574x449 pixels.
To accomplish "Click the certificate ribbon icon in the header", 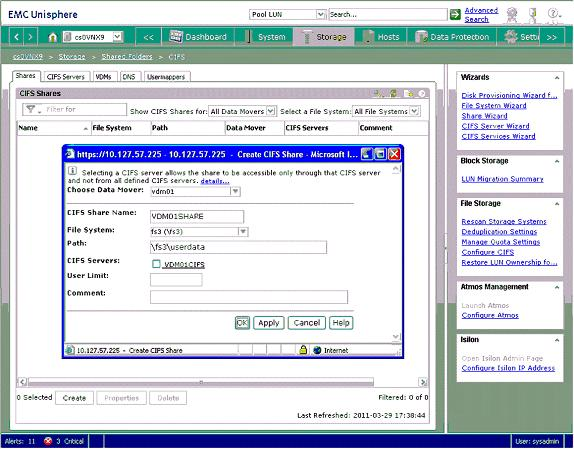I will tap(512, 15).
